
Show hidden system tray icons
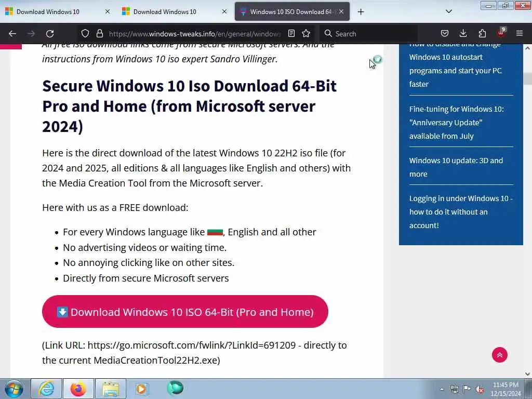click(x=442, y=389)
